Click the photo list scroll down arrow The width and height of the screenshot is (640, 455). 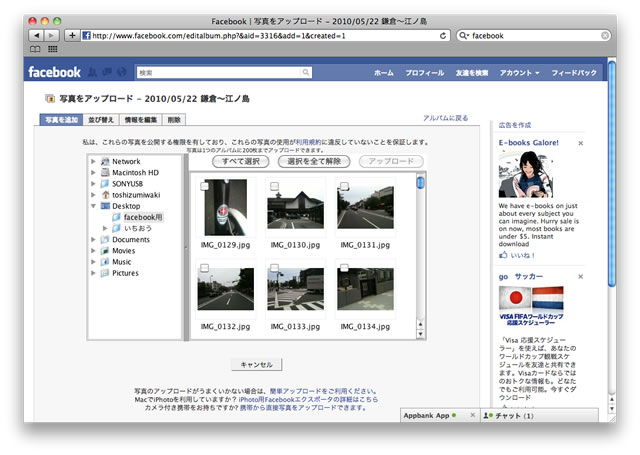[x=420, y=334]
